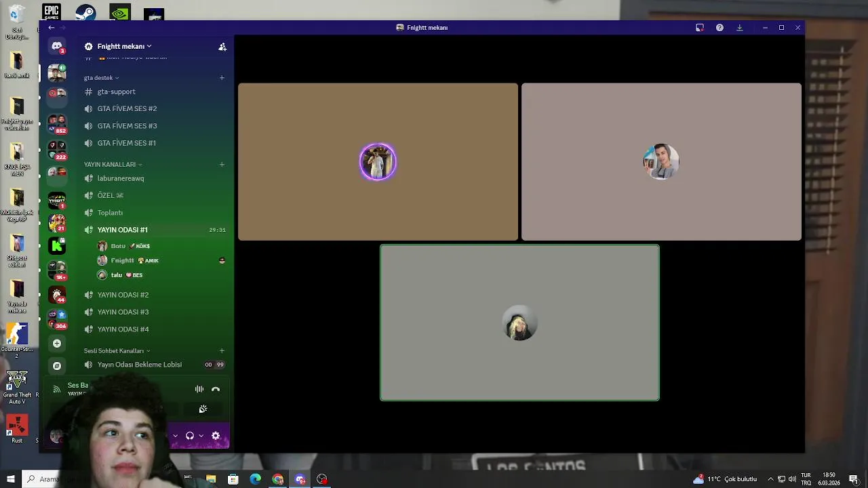Open the Windows Start menu
The image size is (868, 488).
10,479
